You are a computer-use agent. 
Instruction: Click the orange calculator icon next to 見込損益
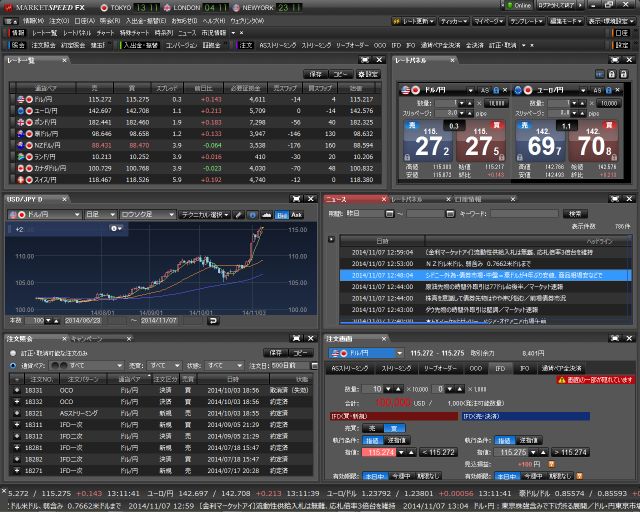pos(551,464)
